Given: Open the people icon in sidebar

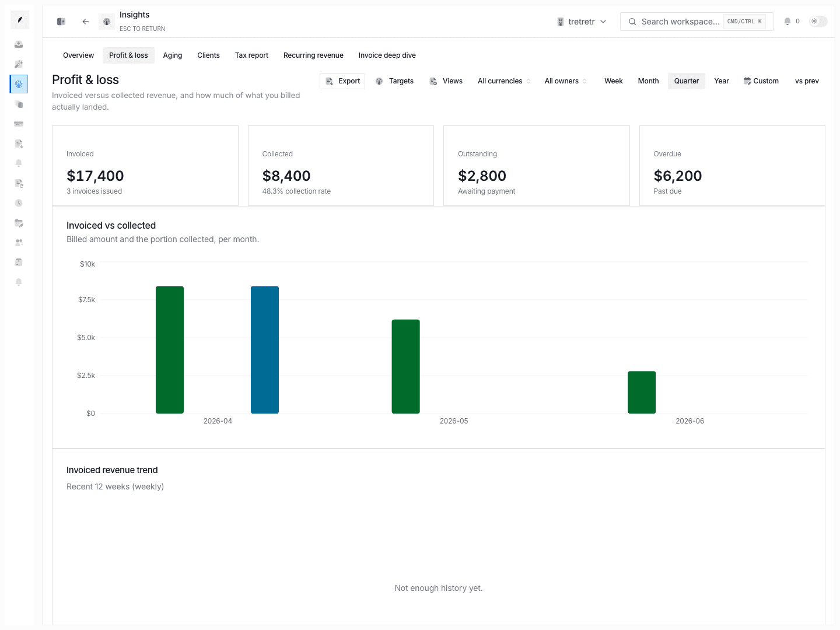Looking at the screenshot, I should tap(19, 242).
